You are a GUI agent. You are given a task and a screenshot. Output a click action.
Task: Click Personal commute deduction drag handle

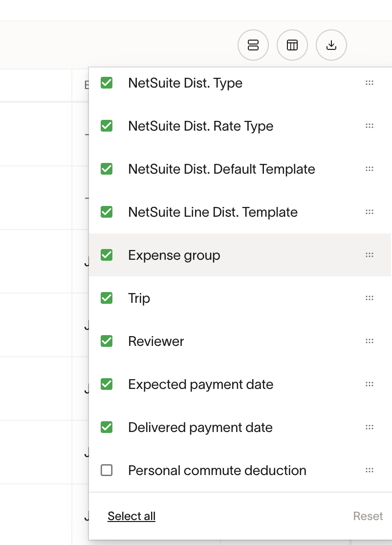[370, 471]
